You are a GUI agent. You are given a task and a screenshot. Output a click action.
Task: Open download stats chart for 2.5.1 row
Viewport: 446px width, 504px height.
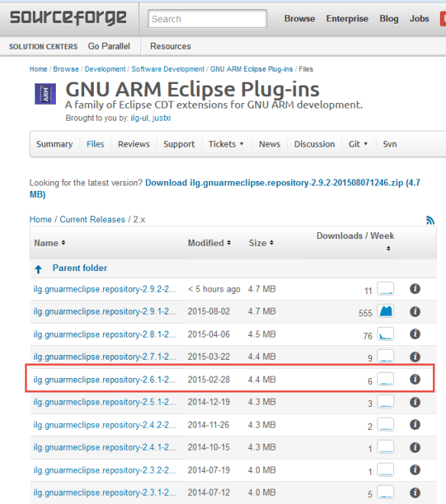point(386,402)
